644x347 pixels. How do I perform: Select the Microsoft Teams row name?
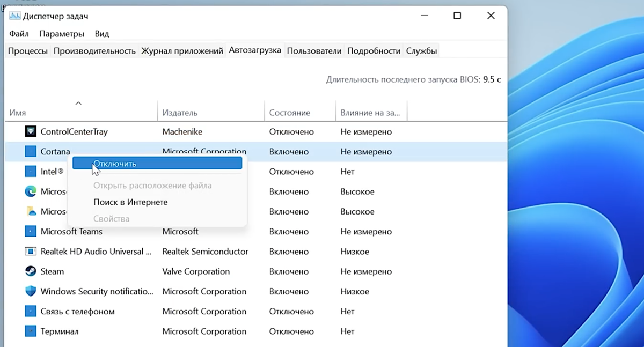tap(71, 232)
